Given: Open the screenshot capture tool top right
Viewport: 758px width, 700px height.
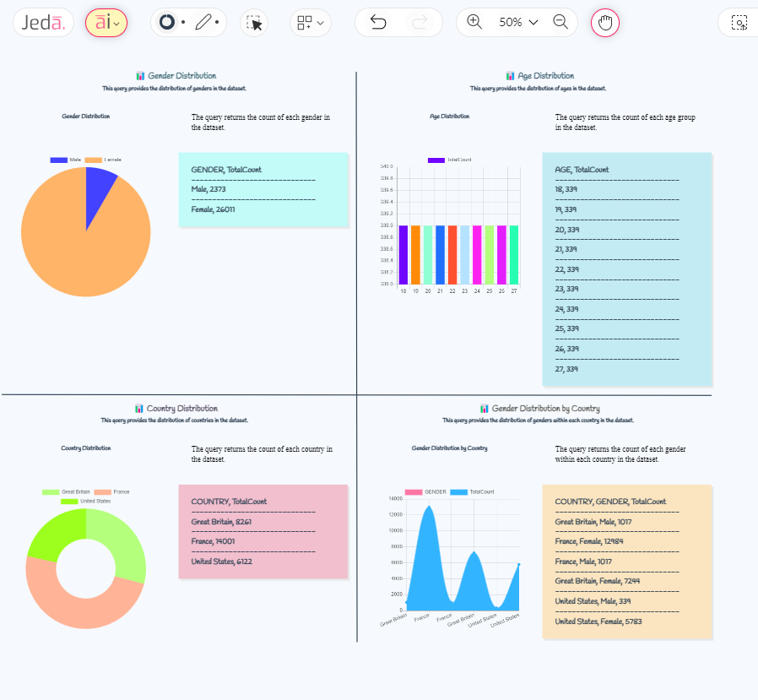Looking at the screenshot, I should click(x=739, y=23).
